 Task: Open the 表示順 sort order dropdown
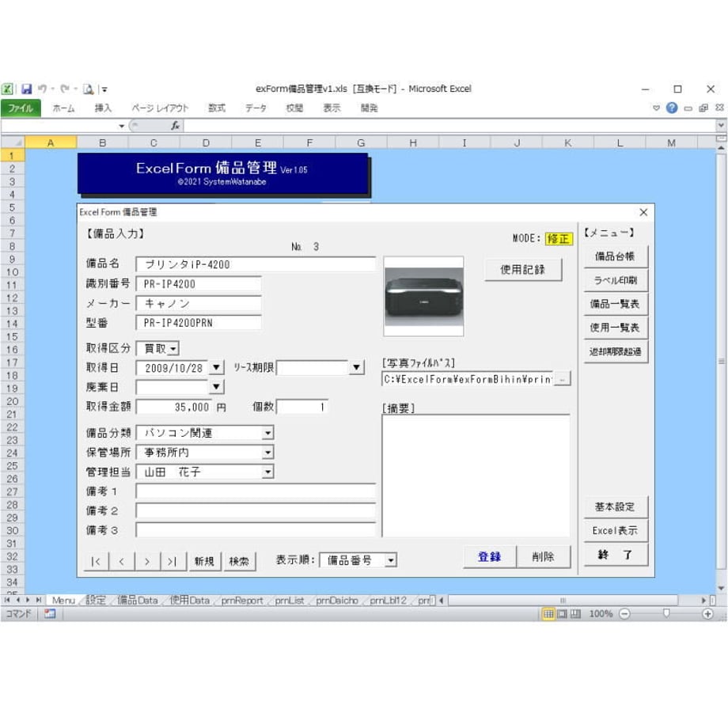click(391, 560)
